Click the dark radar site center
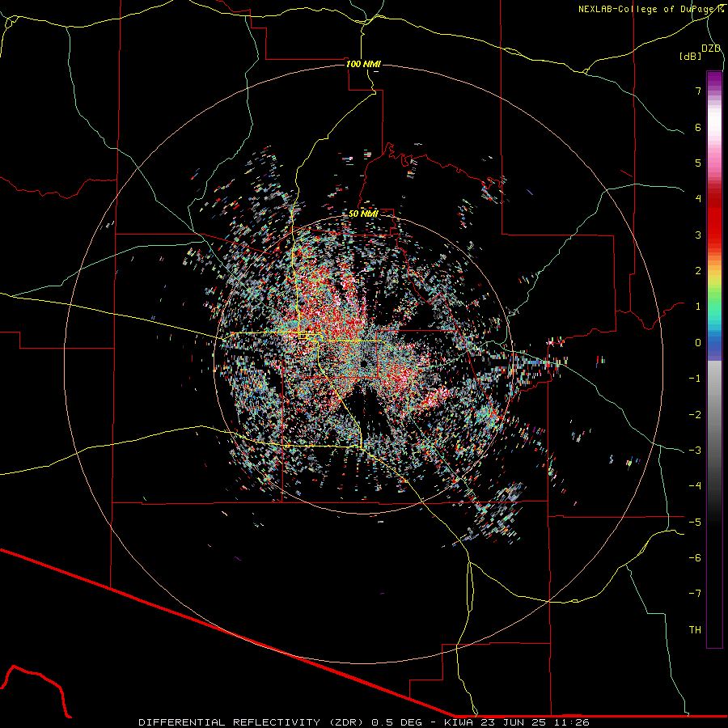 click(x=363, y=363)
